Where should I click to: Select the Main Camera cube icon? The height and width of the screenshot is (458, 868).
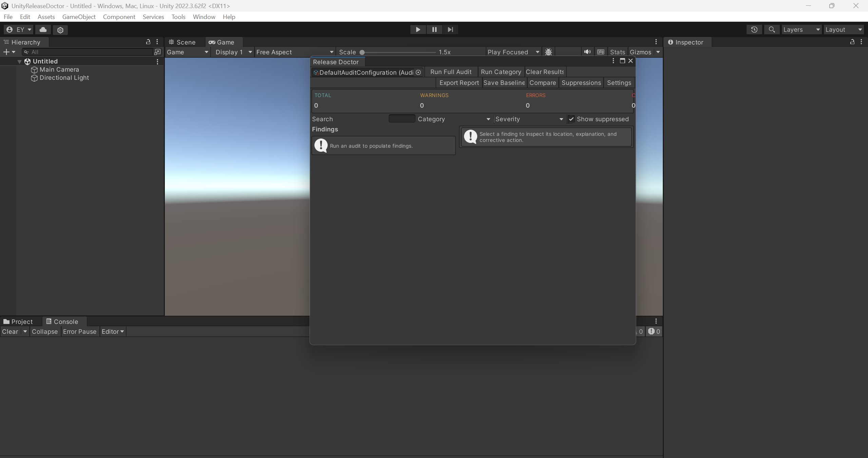pyautogui.click(x=34, y=70)
